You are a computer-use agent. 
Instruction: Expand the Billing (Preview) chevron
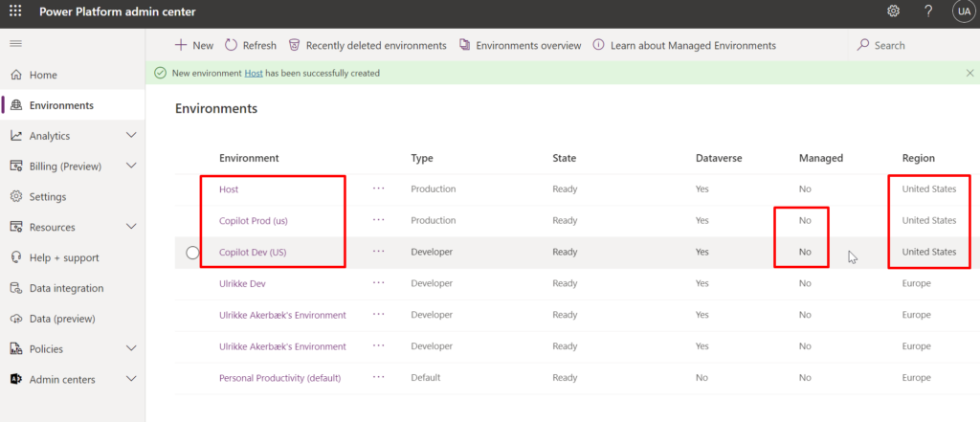pyautogui.click(x=131, y=166)
